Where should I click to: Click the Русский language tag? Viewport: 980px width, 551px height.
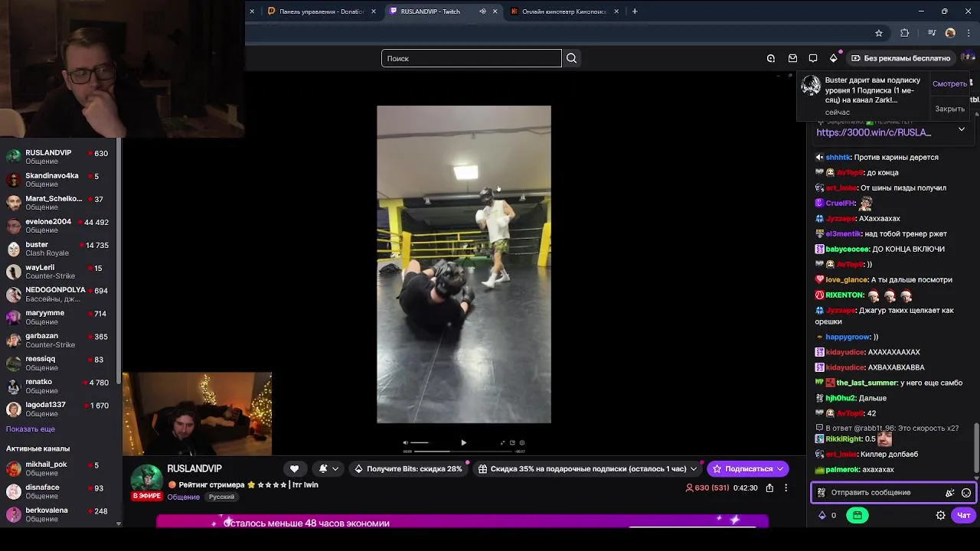coord(221,497)
